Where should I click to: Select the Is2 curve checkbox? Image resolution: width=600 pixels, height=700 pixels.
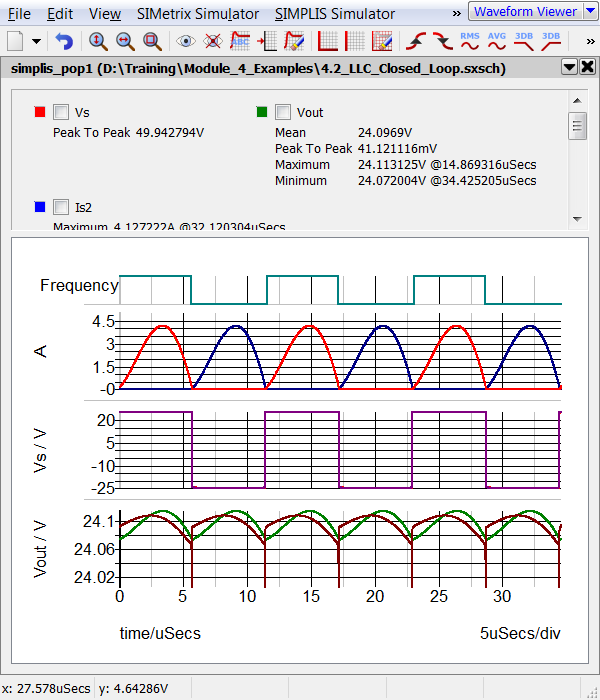click(x=61, y=207)
